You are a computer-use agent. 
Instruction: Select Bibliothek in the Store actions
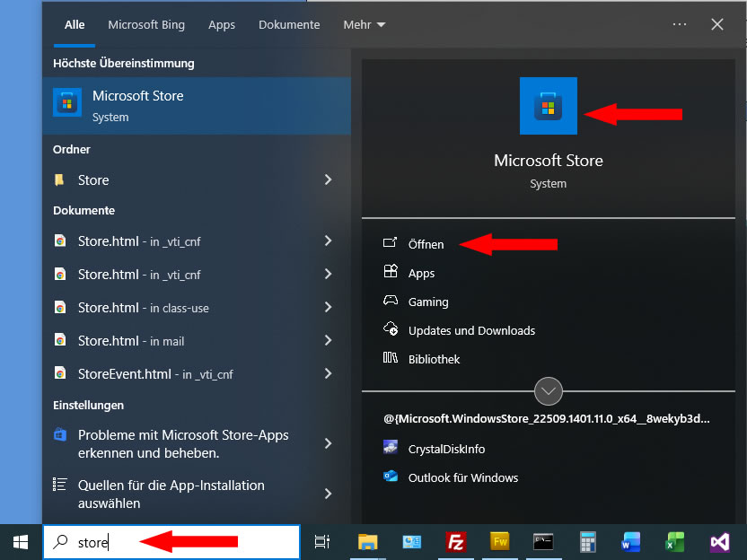pyautogui.click(x=434, y=359)
